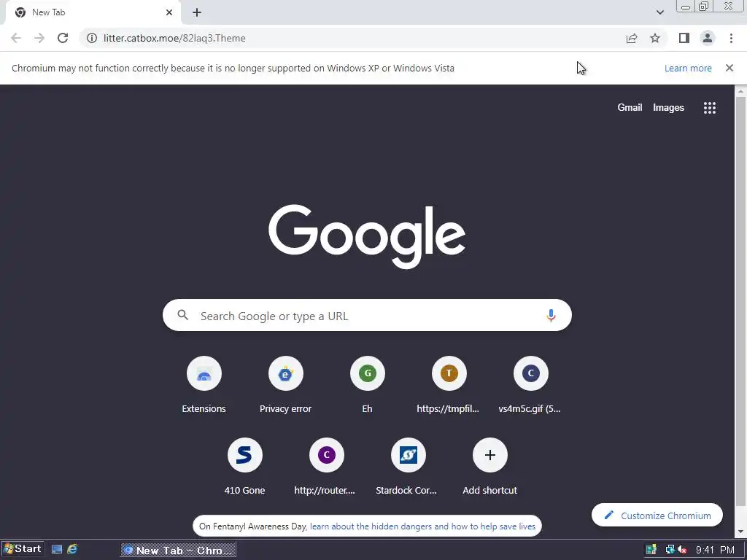
Task: Share this page icon
Action: (632, 38)
